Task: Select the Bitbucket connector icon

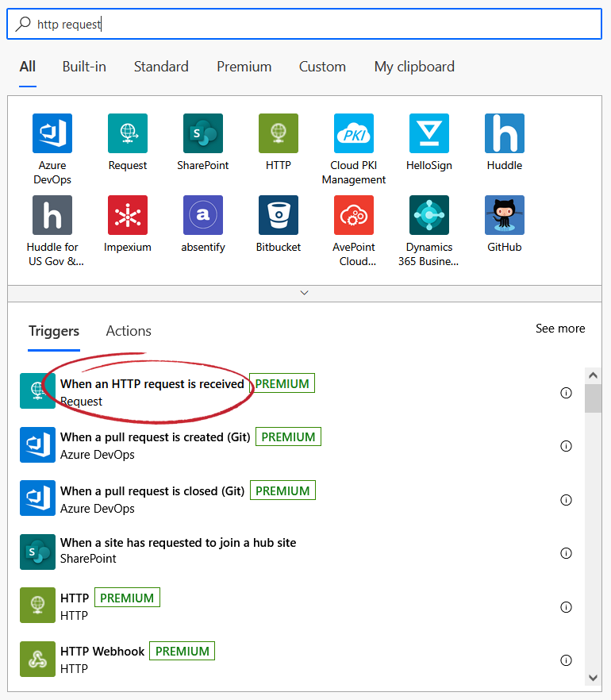Action: (279, 215)
